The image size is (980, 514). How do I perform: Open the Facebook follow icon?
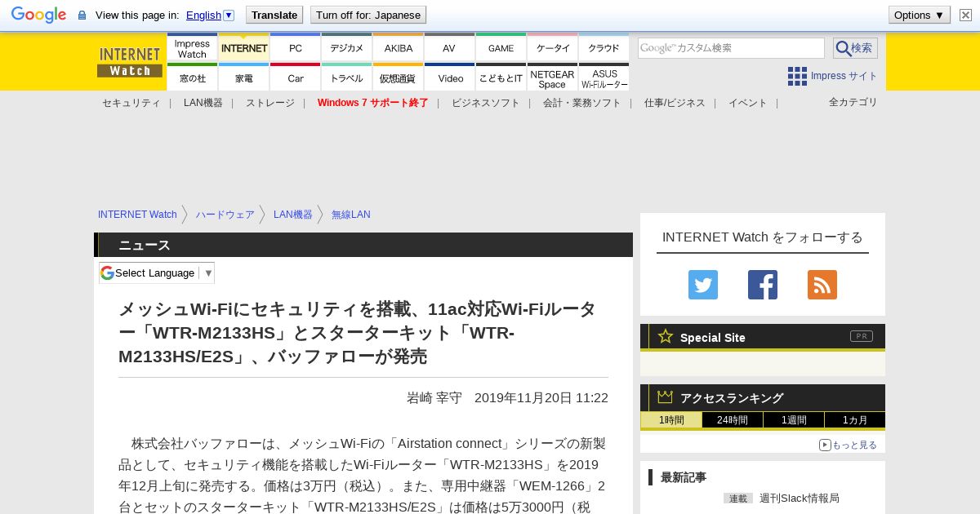pyautogui.click(x=763, y=285)
